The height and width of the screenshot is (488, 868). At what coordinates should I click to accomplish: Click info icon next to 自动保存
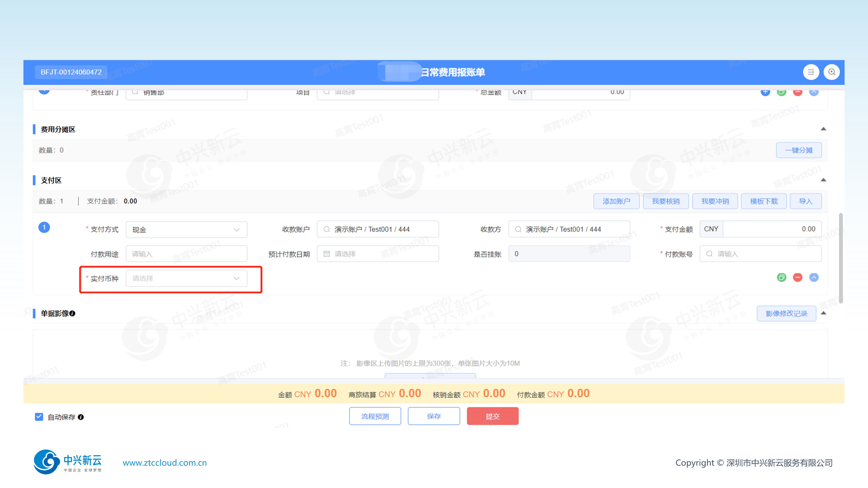click(81, 417)
